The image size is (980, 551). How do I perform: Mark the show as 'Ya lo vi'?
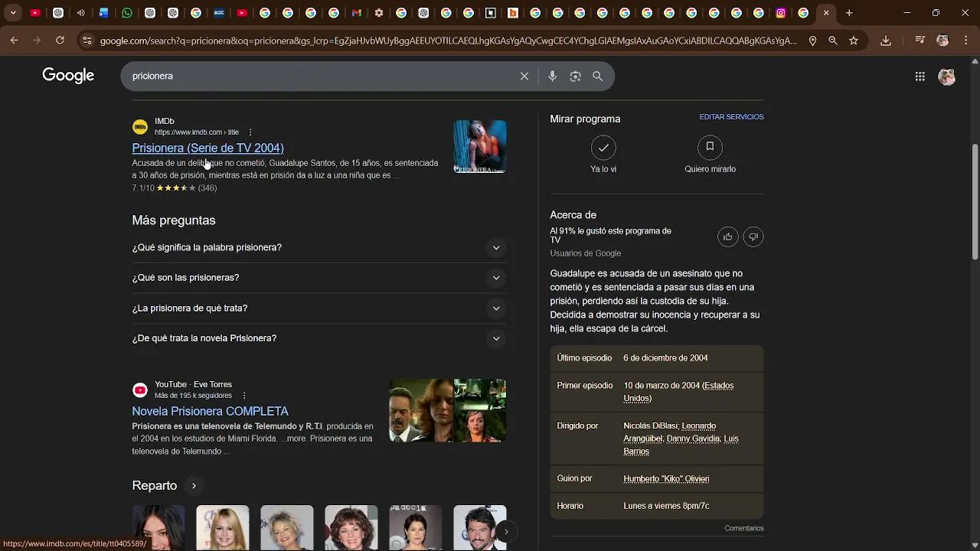click(x=603, y=148)
